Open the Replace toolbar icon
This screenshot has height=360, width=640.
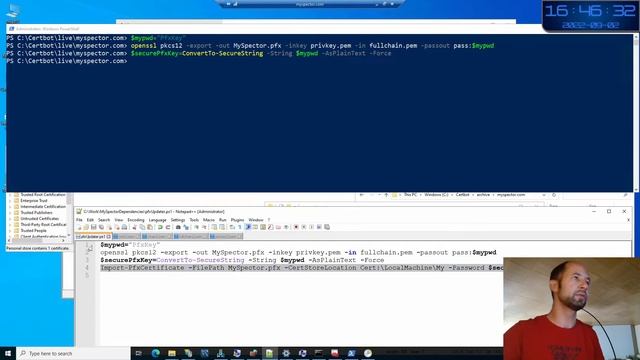pos(185,227)
